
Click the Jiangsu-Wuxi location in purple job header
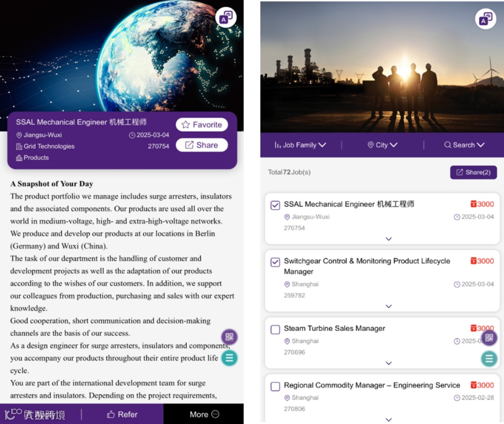39,135
